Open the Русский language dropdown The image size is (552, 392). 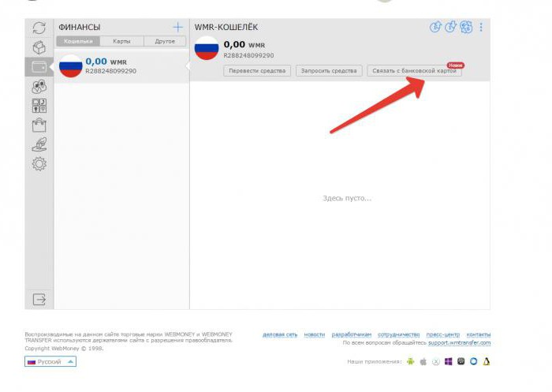(50, 362)
